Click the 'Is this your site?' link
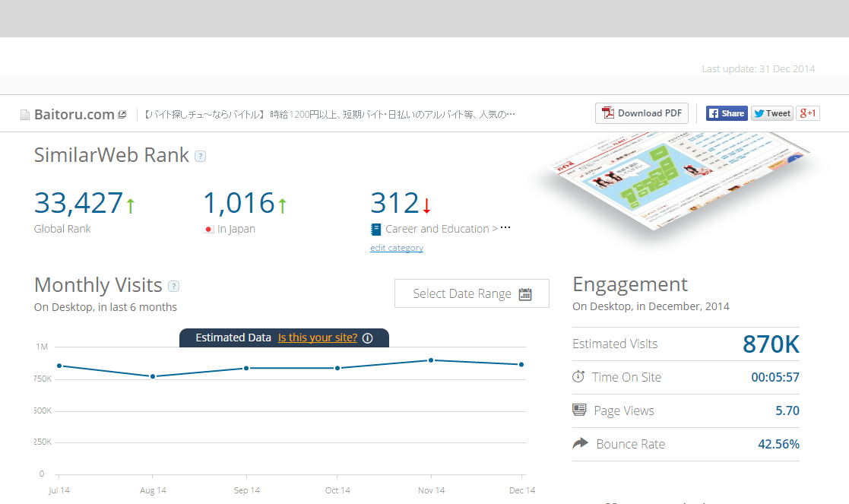Viewport: 849px width, 504px height. (317, 338)
